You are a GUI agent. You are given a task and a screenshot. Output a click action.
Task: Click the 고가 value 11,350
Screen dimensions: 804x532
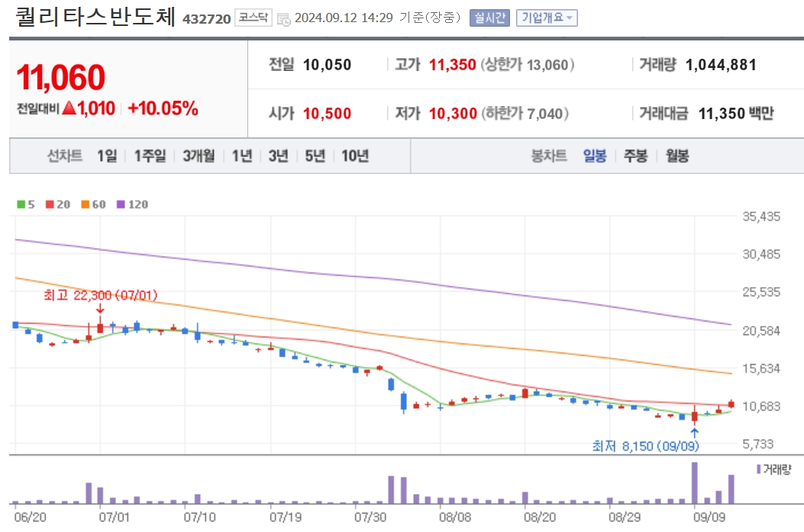[x=452, y=65]
